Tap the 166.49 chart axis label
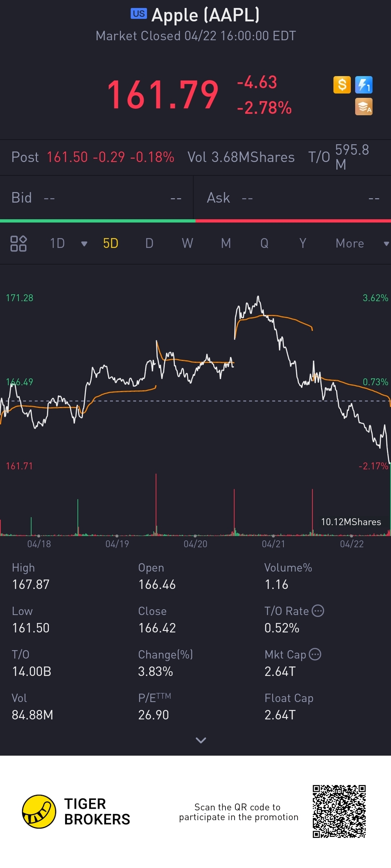 click(20, 382)
